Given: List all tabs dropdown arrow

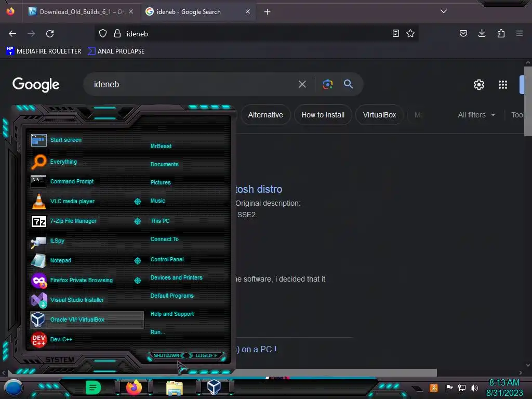Looking at the screenshot, I should 444,11.
